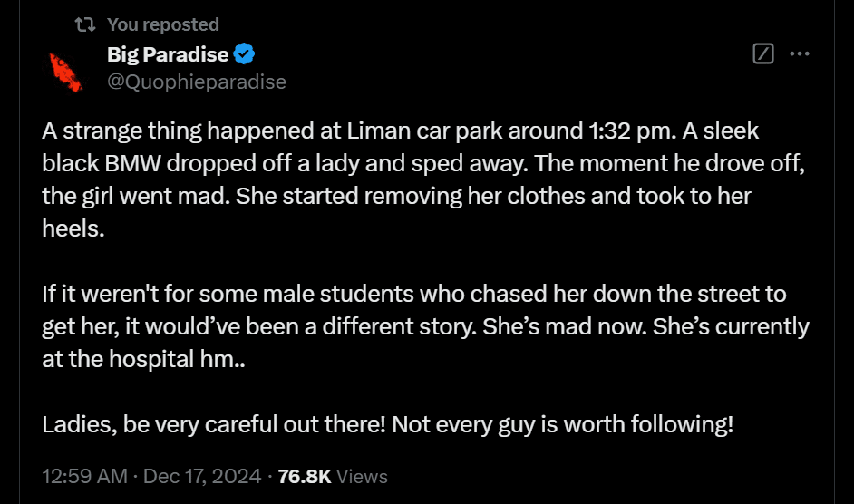This screenshot has height=504, width=854.
Task: Click the Dec 17, 2024 date
Action: coord(202,476)
